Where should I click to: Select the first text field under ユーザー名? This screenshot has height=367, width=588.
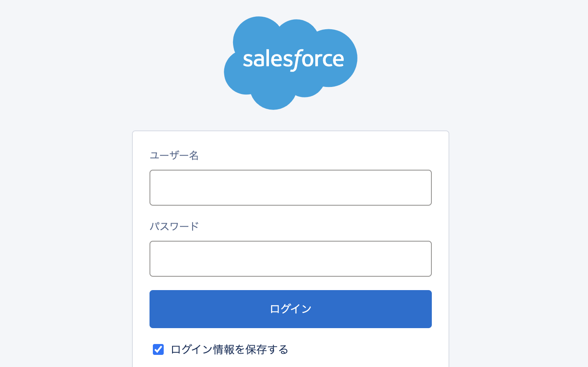point(290,188)
